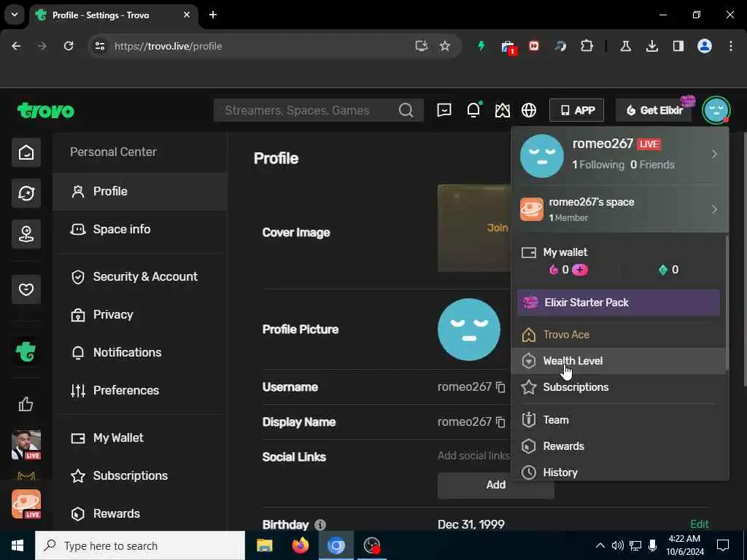Click the profile picture on Profile page

point(469,330)
